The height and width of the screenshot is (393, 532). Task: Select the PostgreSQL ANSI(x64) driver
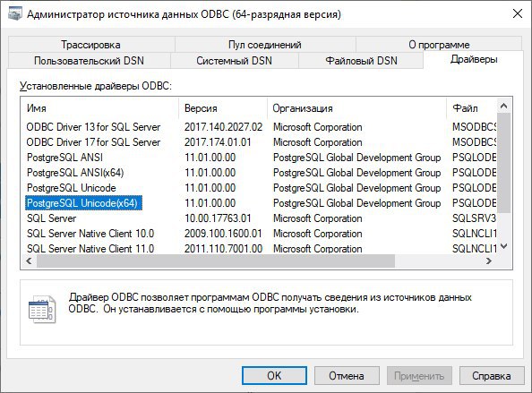[x=75, y=173]
